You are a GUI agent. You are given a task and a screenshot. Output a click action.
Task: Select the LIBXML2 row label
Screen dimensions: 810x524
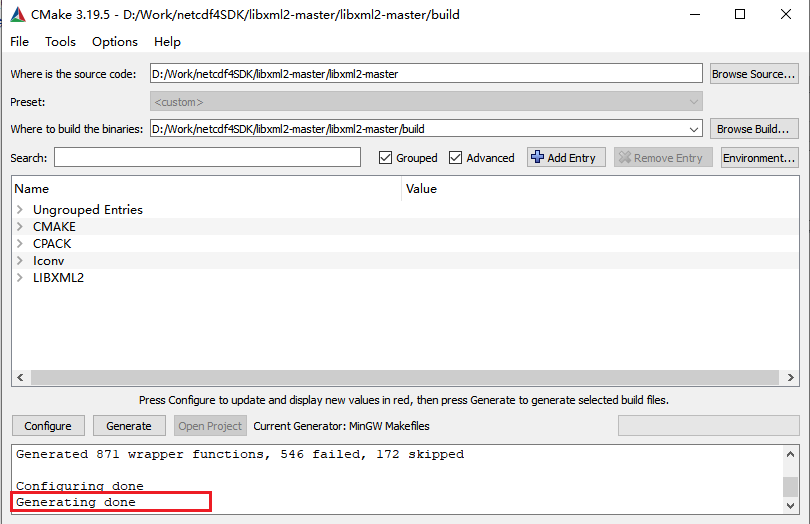pyautogui.click(x=58, y=278)
